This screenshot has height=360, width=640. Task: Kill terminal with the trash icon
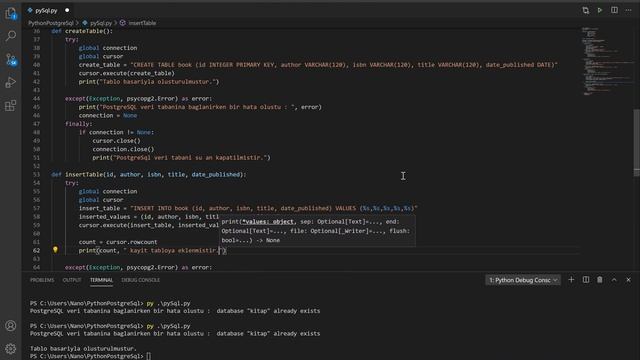click(x=600, y=280)
